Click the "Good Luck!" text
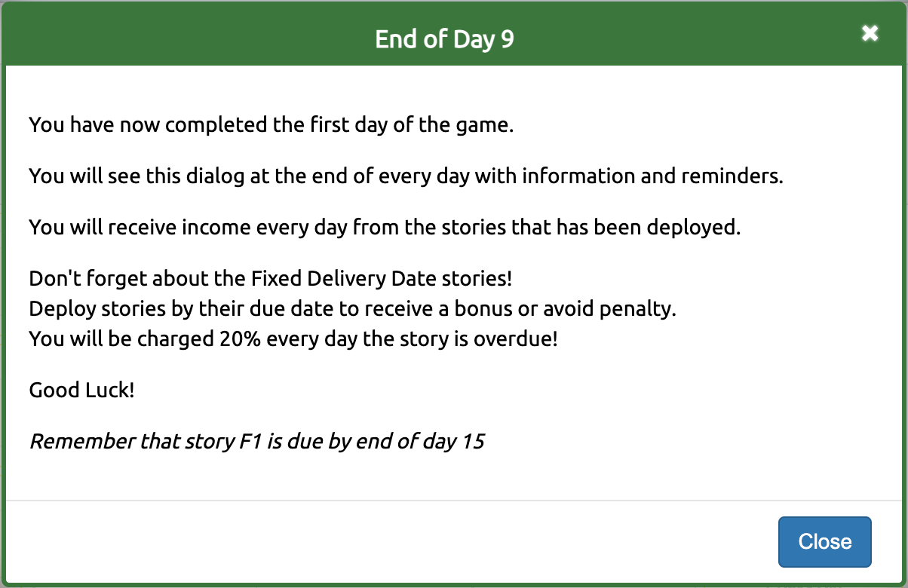Image resolution: width=908 pixels, height=588 pixels. point(81,390)
